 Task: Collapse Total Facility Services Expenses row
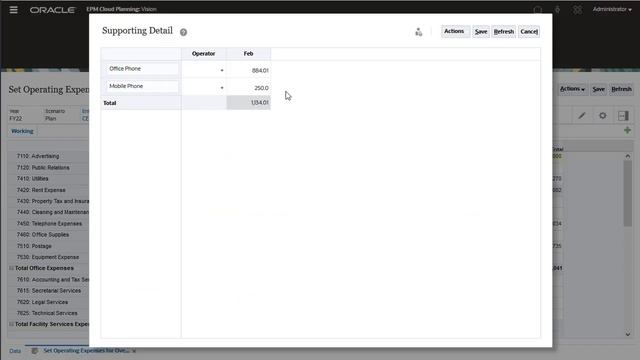click(11, 324)
